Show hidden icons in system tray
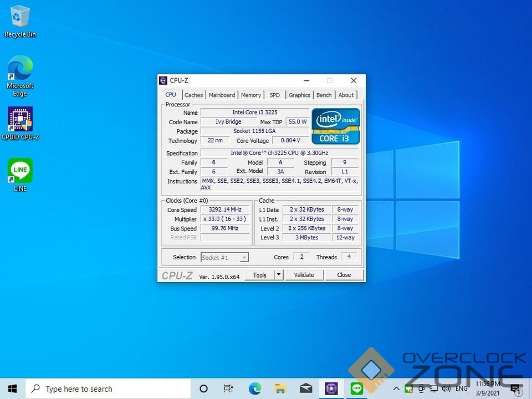Screen dimensions: 532x399 click(396, 388)
